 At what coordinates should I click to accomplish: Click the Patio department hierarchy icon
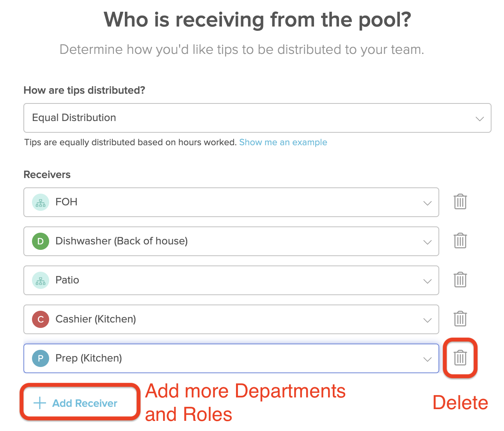(40, 280)
